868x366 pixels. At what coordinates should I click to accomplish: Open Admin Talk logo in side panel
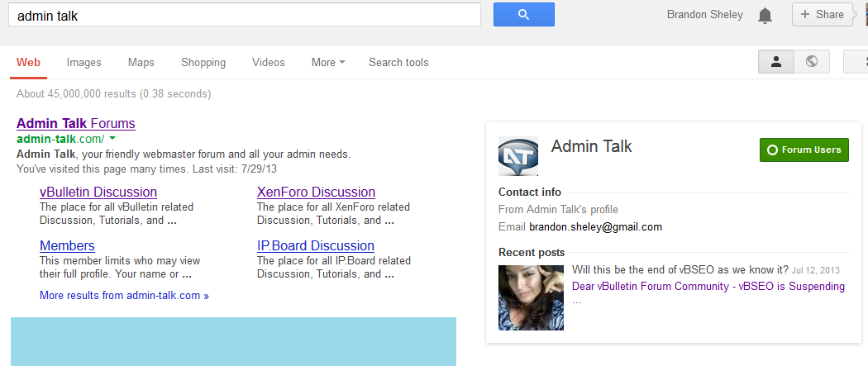coord(518,156)
